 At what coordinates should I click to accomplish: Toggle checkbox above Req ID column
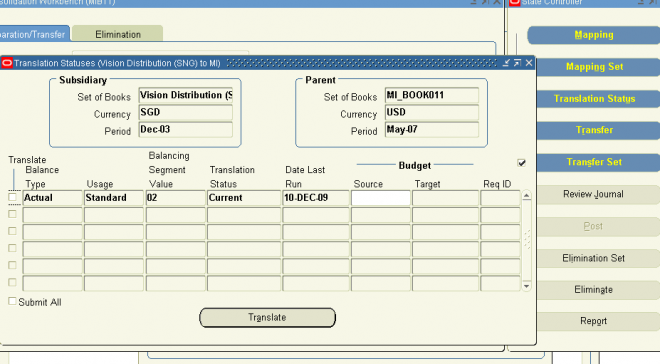click(522, 163)
